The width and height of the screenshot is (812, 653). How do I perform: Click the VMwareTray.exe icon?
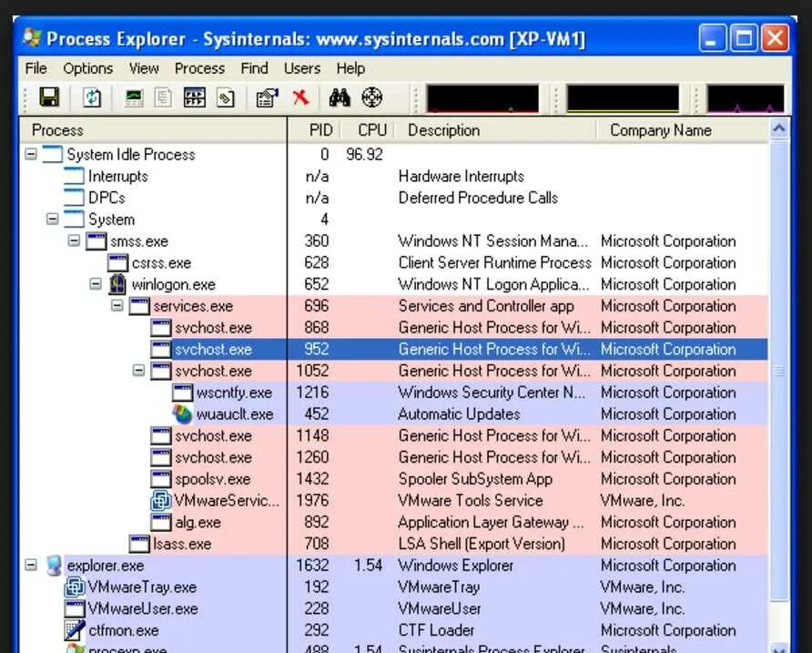coord(75,587)
